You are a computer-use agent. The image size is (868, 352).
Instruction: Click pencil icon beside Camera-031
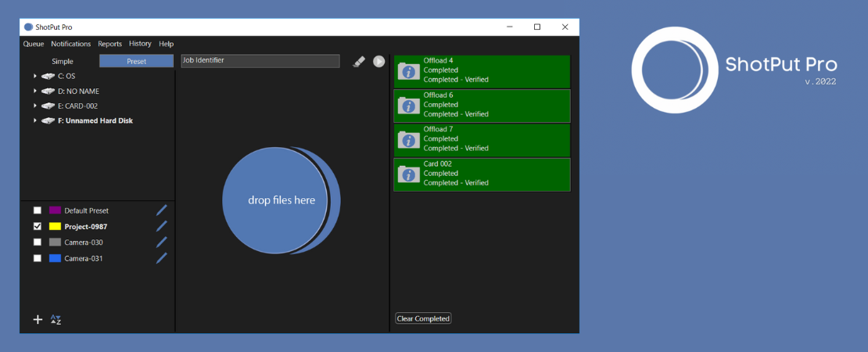(161, 258)
